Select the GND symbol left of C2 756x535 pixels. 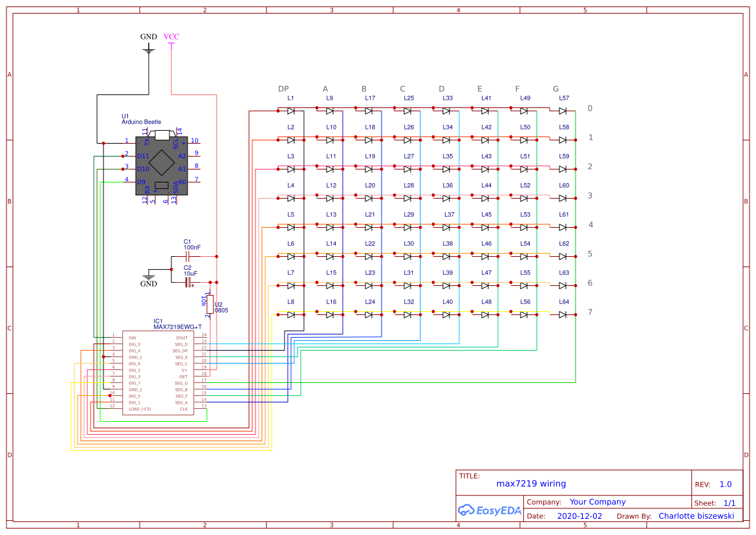(x=149, y=276)
